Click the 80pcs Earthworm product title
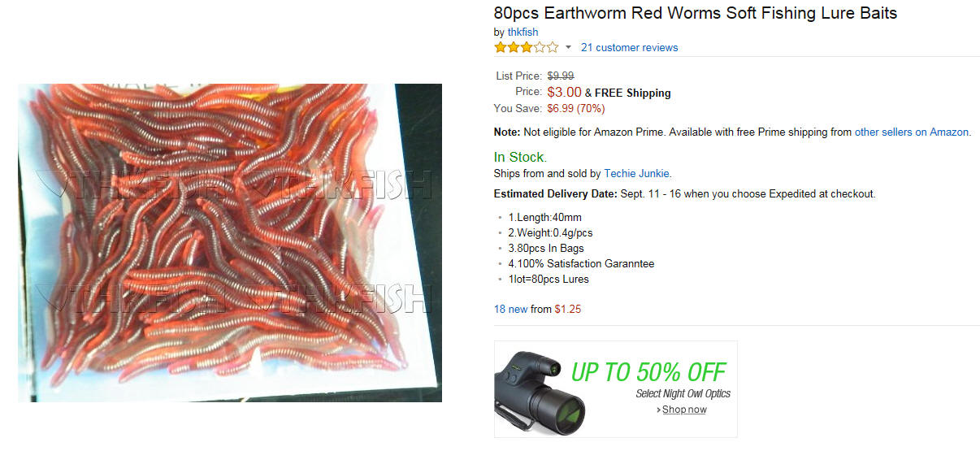Screen dimensions: 980x451 coord(696,13)
